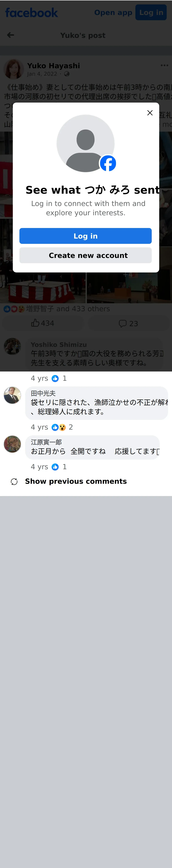Click the blue Log in button in dialog

(86, 236)
